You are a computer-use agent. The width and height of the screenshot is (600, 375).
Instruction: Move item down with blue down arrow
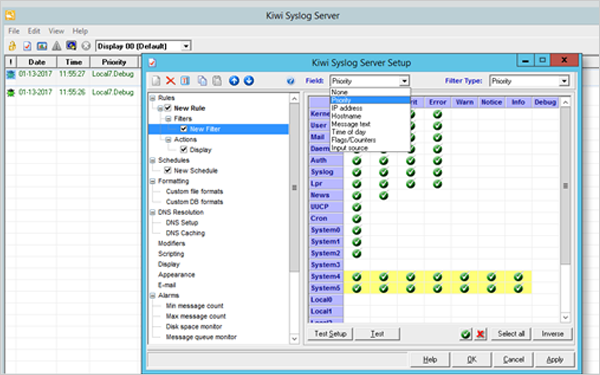point(249,81)
